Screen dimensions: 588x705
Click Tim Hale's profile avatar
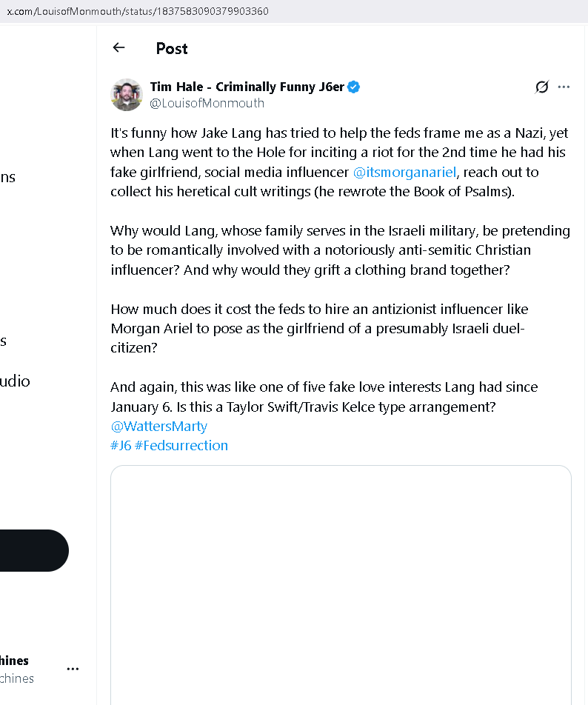[x=127, y=95]
